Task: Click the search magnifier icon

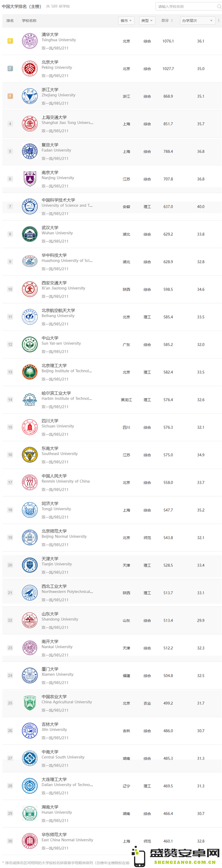Action: 219,7
